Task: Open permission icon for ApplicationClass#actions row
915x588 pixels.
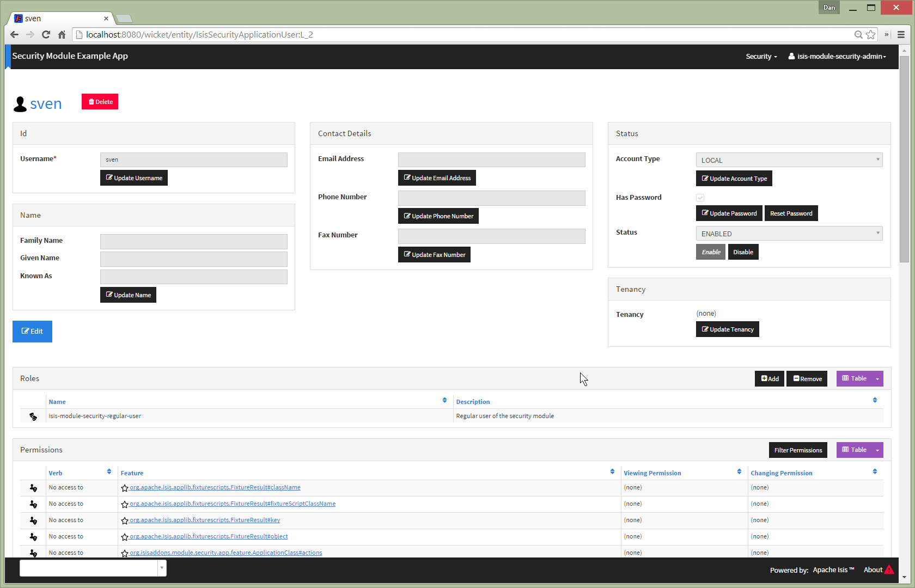Action: pos(33,553)
